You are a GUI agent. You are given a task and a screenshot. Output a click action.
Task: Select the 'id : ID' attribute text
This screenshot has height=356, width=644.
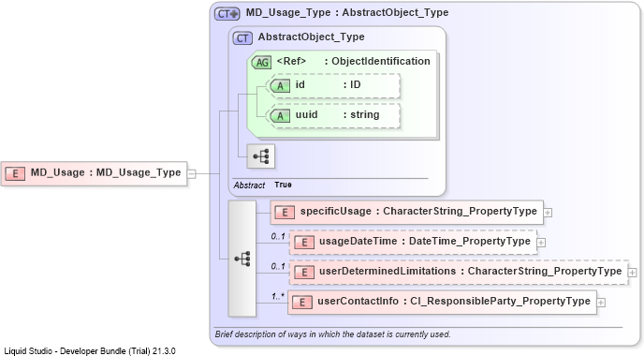pos(329,84)
